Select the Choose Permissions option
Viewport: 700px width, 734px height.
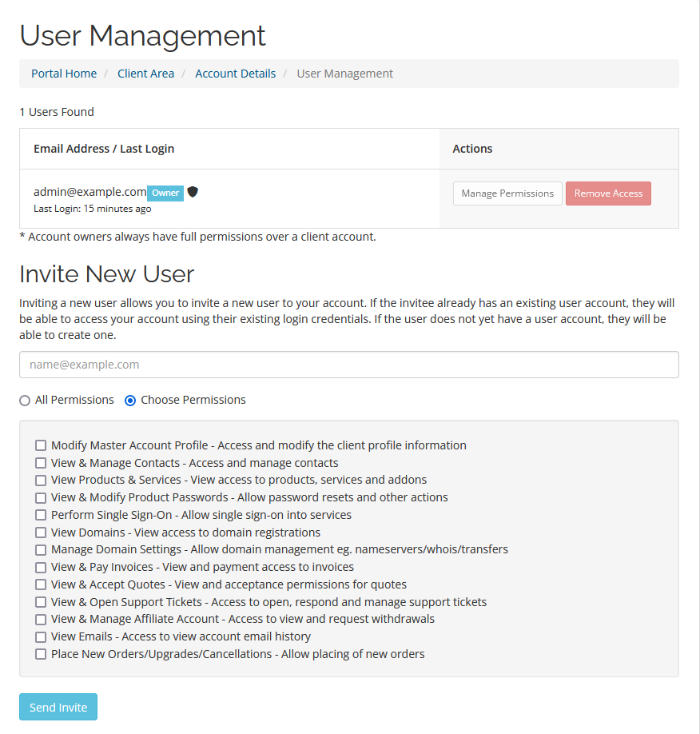[x=129, y=400]
